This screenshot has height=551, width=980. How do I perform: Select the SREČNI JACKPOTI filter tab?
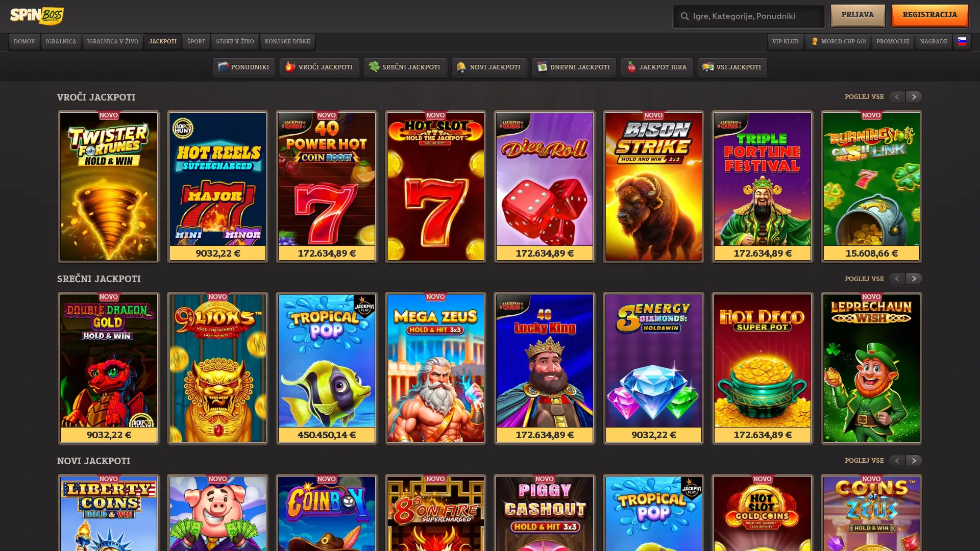pos(405,67)
